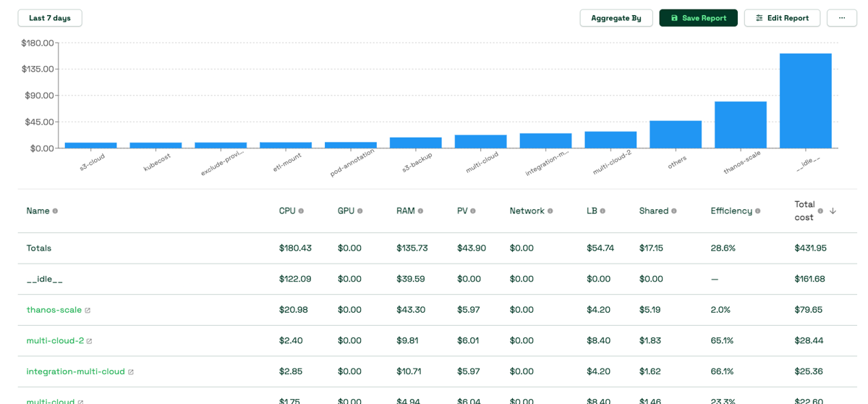
Task: Open the Aggregate By dropdown
Action: click(616, 18)
